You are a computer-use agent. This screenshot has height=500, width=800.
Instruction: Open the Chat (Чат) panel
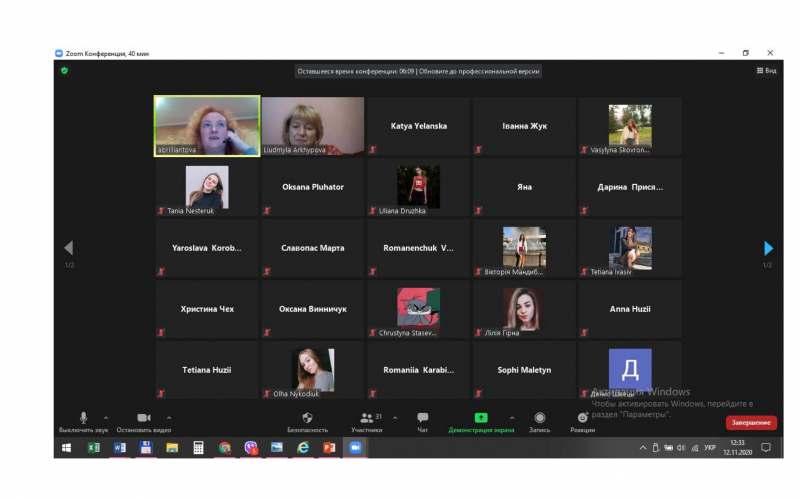422,418
